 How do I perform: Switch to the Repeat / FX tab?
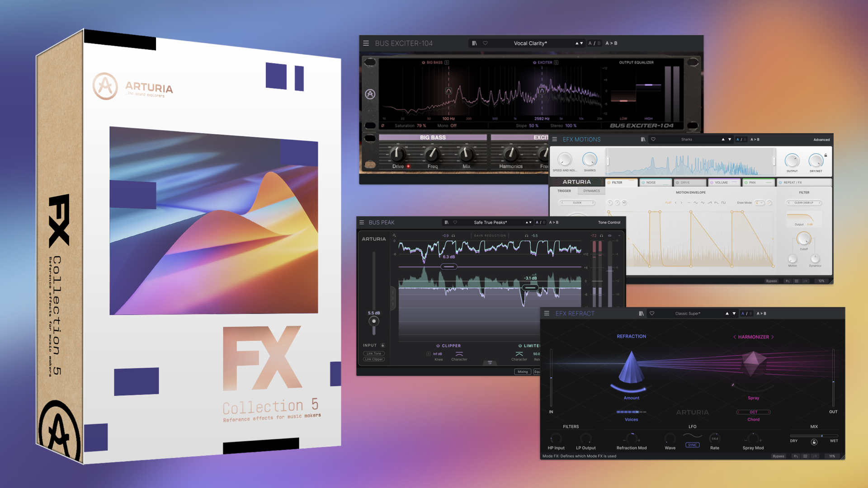pyautogui.click(x=804, y=183)
